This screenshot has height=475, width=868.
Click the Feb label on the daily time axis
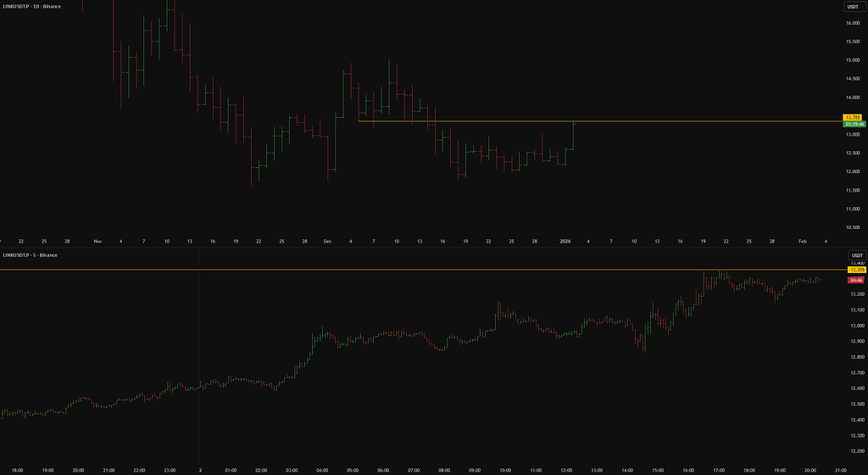(x=802, y=241)
